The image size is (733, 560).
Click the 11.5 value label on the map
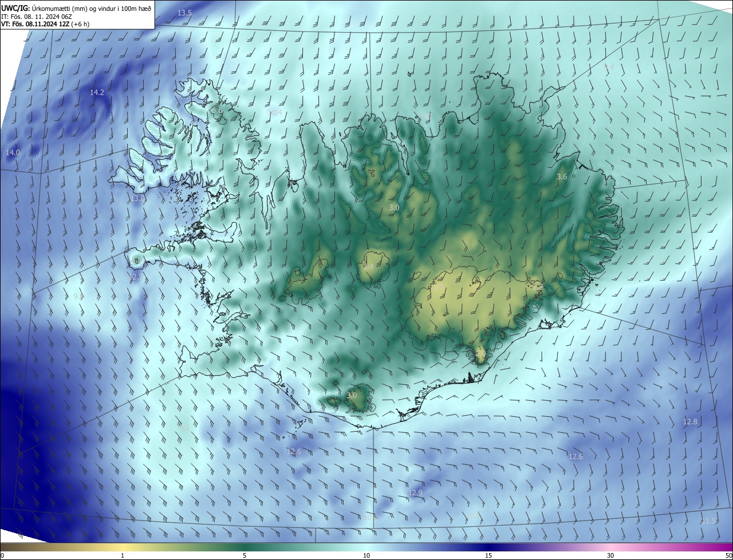[x=708, y=520]
